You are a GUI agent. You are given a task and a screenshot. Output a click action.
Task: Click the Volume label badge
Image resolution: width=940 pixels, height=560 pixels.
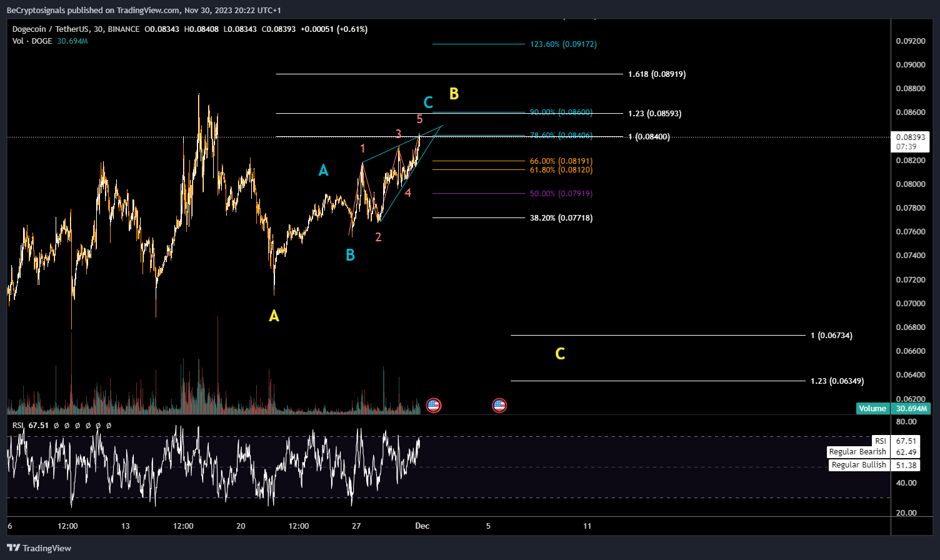tap(872, 408)
